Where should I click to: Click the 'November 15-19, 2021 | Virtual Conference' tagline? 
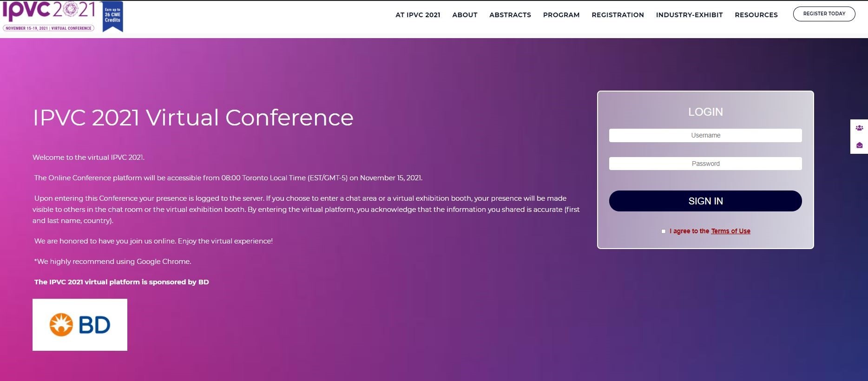pyautogui.click(x=49, y=28)
